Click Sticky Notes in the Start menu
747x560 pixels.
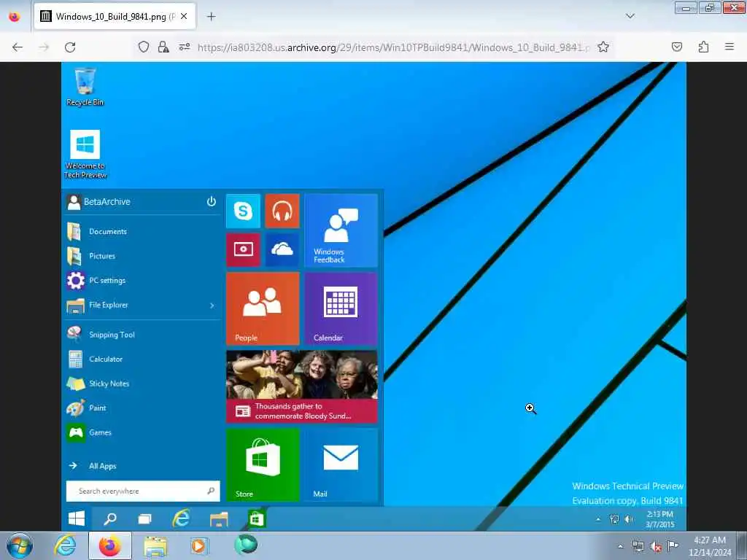pyautogui.click(x=142, y=384)
